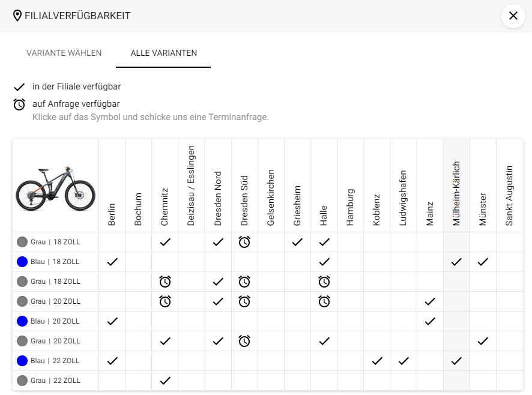Click the e-bike product thumbnail

click(x=56, y=186)
